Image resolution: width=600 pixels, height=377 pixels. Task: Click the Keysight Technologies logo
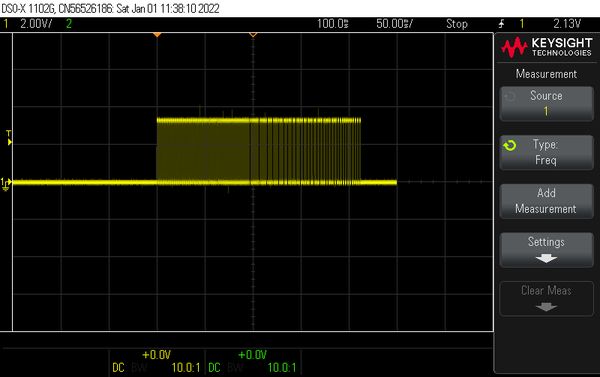546,47
